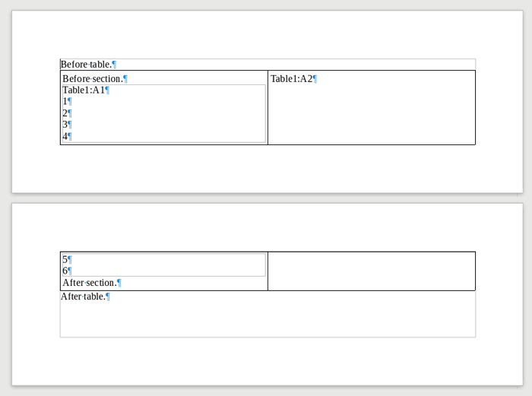Place cursor on line 5 on second page
Screen dimensions: 532x396
coord(65,259)
